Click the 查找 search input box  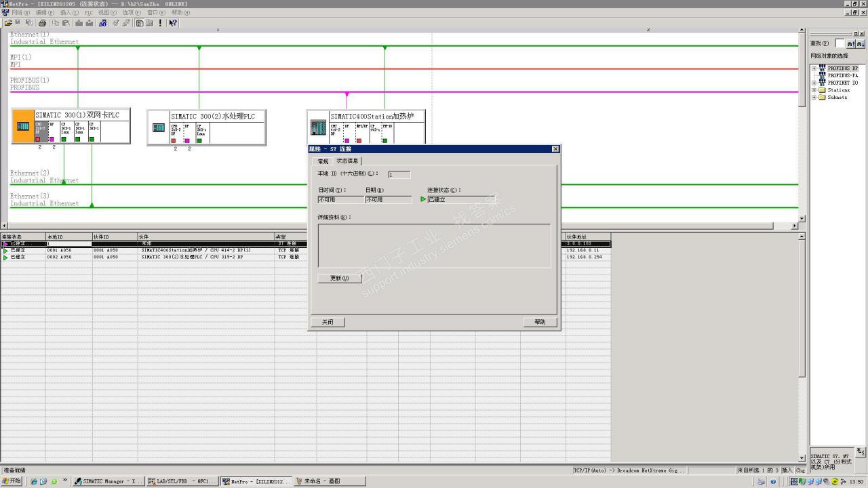click(x=840, y=43)
